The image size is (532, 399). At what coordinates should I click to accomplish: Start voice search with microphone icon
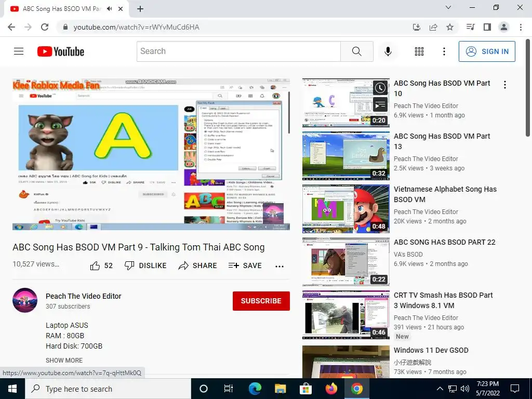point(388,51)
